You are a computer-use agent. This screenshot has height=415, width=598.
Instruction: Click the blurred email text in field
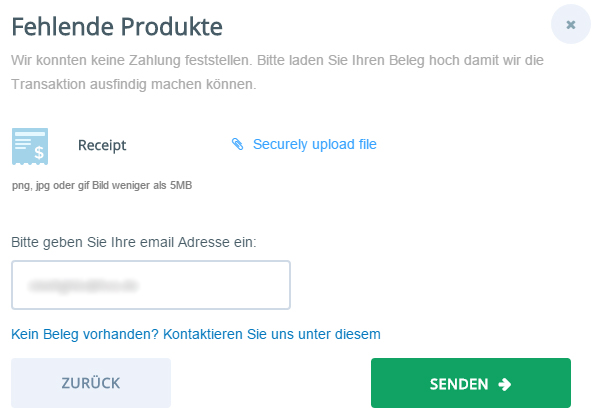tap(83, 285)
